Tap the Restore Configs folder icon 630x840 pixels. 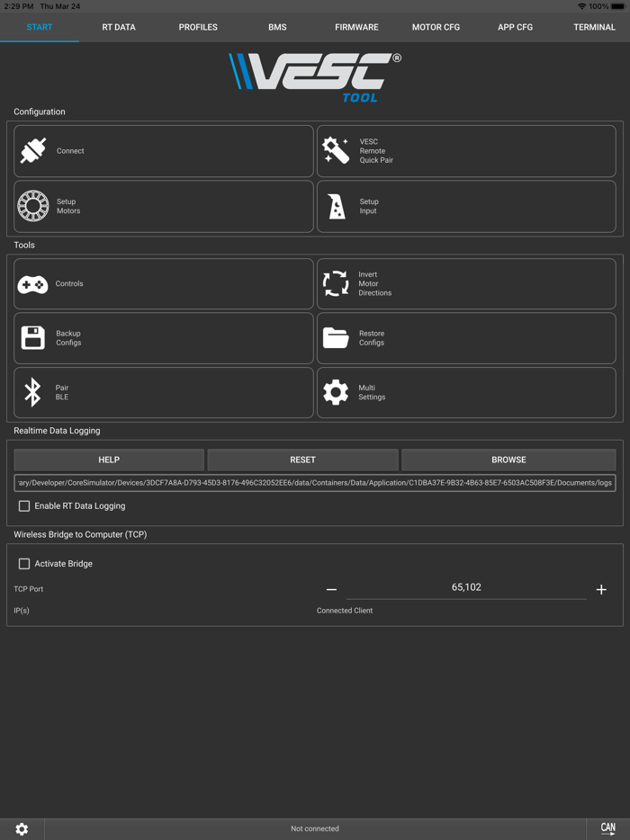(x=337, y=338)
